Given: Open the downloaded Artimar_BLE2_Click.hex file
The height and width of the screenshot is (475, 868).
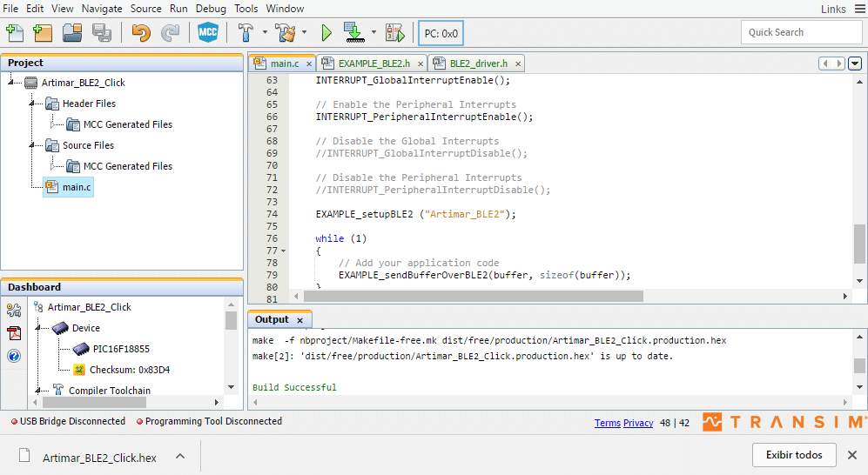Looking at the screenshot, I should click(99, 458).
